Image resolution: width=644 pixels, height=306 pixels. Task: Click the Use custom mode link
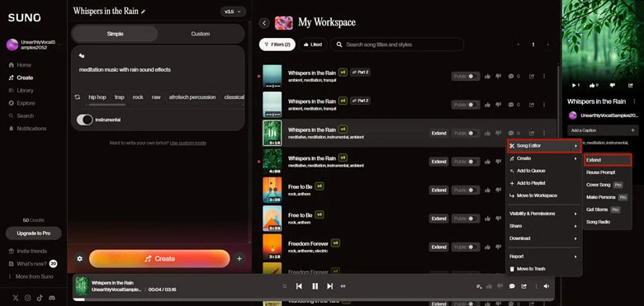[188, 143]
